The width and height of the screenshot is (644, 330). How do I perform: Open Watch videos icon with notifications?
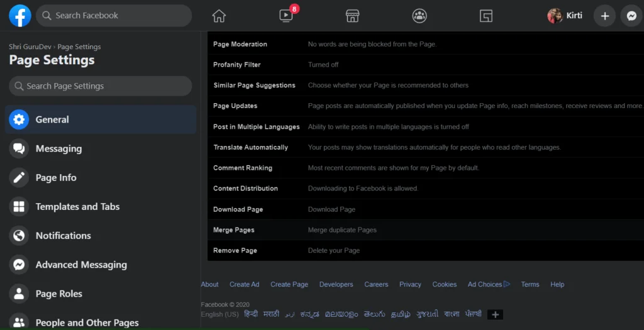coord(286,16)
